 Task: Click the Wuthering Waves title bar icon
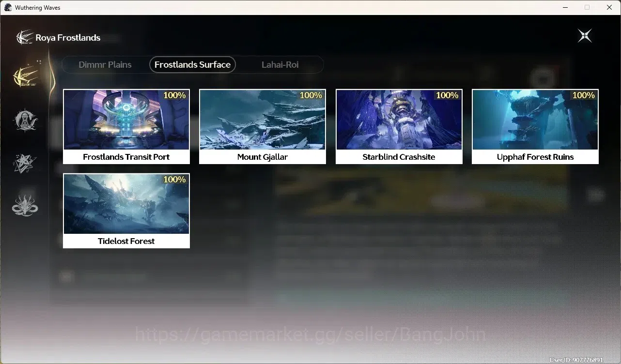[8, 7]
